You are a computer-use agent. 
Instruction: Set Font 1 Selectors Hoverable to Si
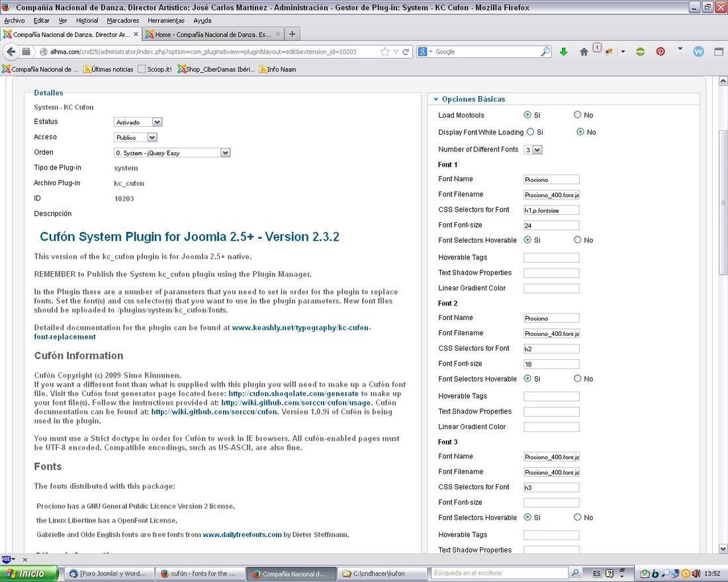click(527, 240)
